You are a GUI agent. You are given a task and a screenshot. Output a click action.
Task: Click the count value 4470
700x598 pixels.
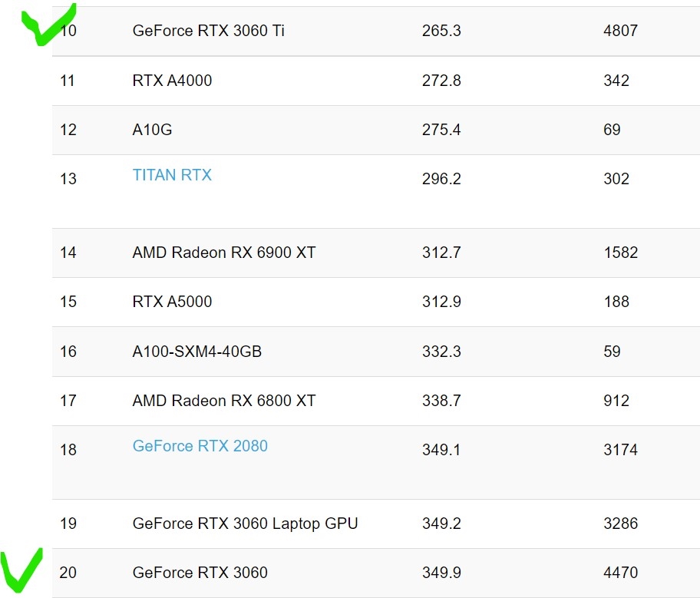[620, 573]
